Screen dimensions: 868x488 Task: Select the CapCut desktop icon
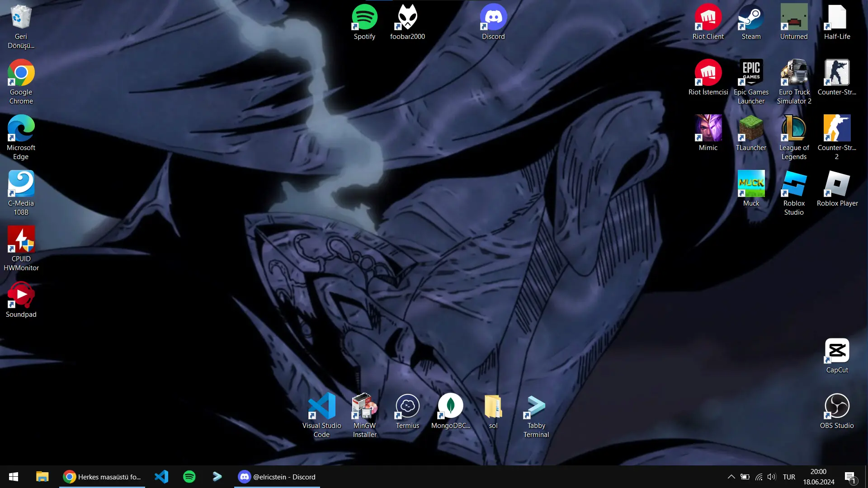click(837, 355)
